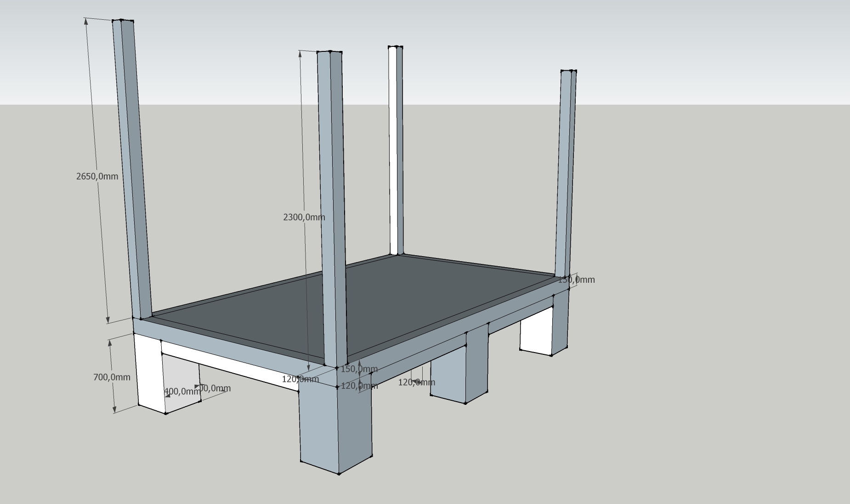Pick the front post beside 2300,0mm dimension
850x504 pixels.
(332, 207)
